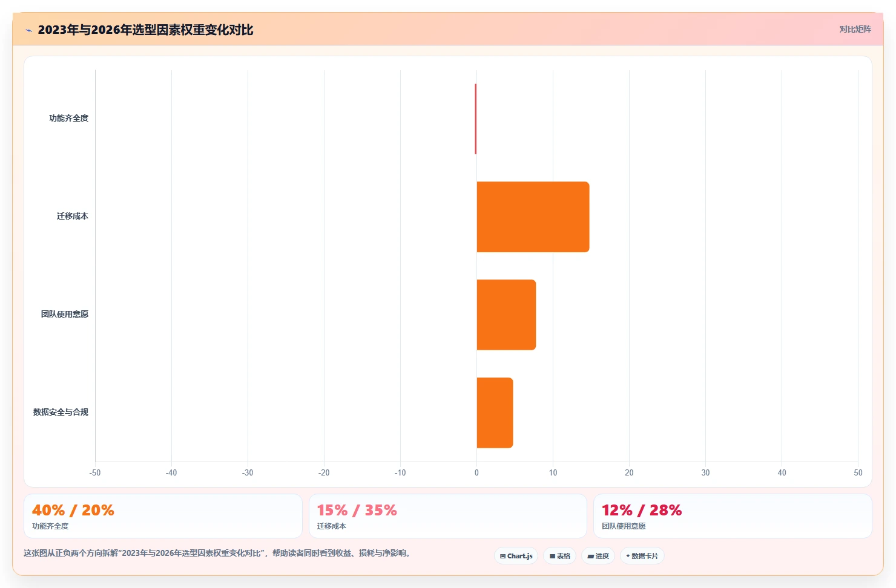
Task: Click the small icon before the chart title
Action: (28, 30)
